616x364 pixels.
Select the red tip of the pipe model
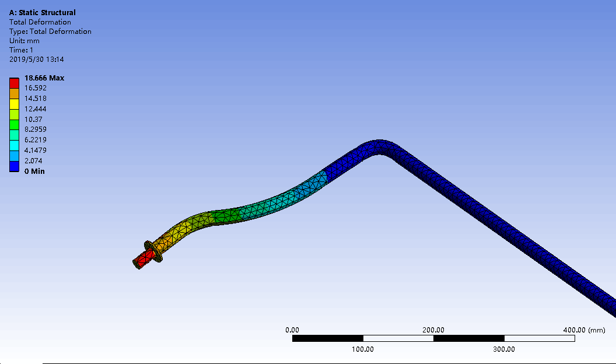pos(143,259)
